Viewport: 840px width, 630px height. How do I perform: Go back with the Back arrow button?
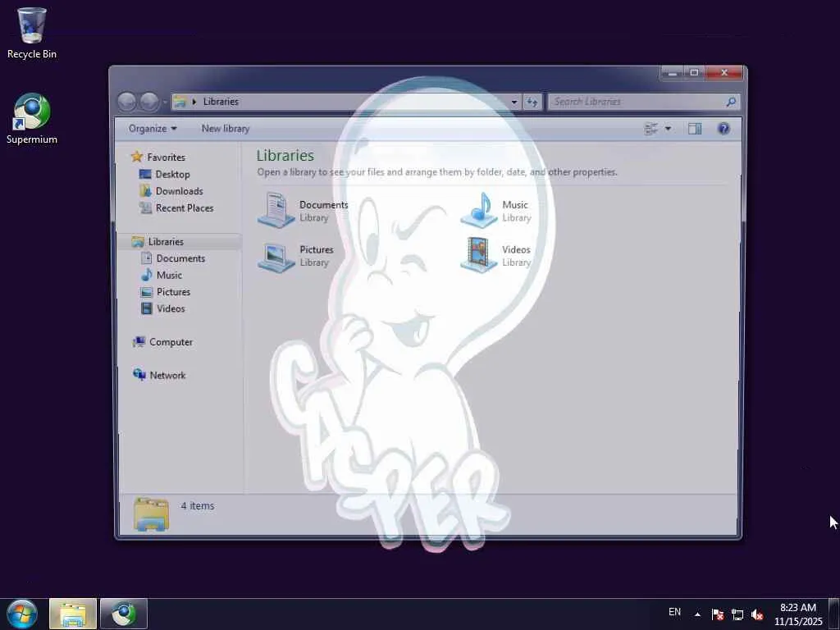tap(127, 102)
